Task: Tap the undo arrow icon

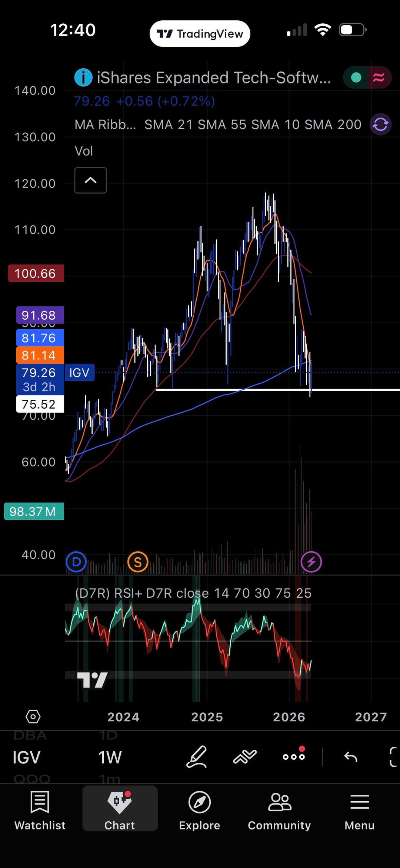Action: (350, 756)
